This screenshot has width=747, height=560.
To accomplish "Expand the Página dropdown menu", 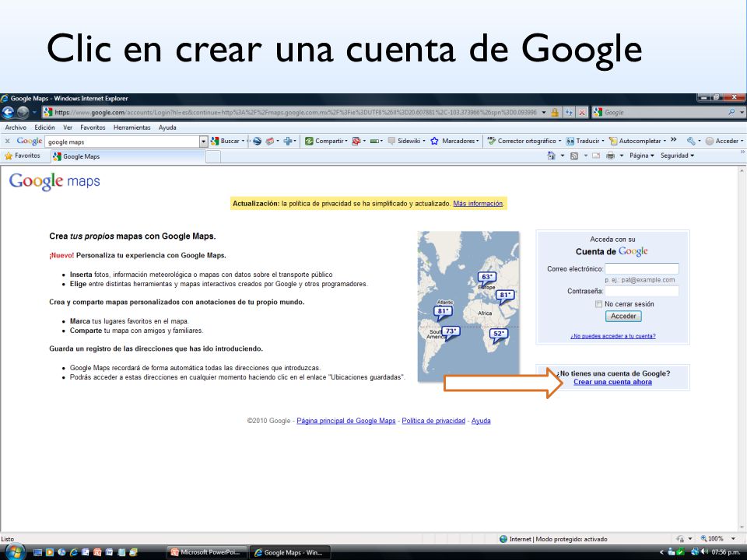I will pyautogui.click(x=641, y=156).
